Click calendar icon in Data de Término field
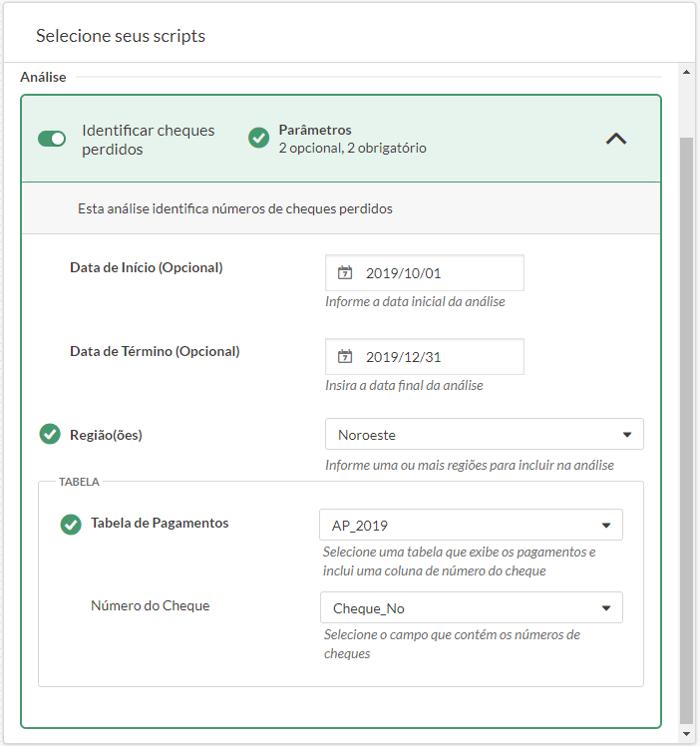700x746 pixels. point(345,356)
